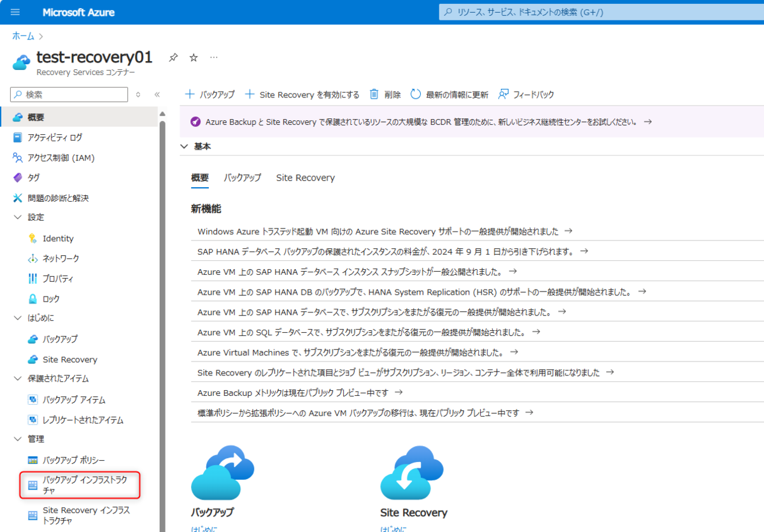Click the 問題の診断と解決 wrench icon
Screen dimensions: 764x532
(x=18, y=198)
